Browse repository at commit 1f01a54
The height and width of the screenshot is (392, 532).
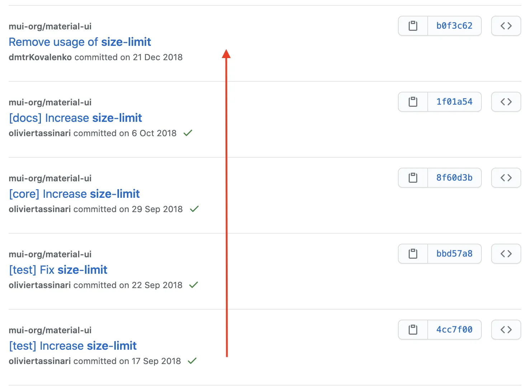click(506, 102)
